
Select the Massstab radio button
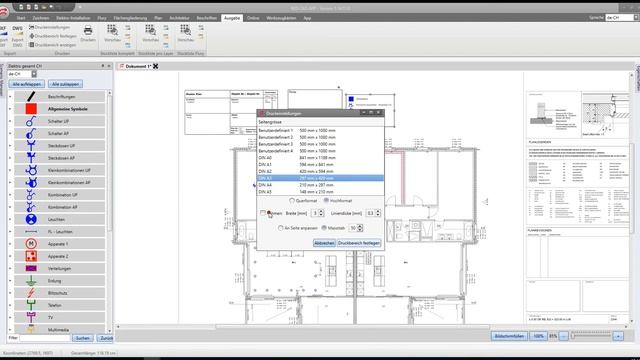pyautogui.click(x=324, y=228)
